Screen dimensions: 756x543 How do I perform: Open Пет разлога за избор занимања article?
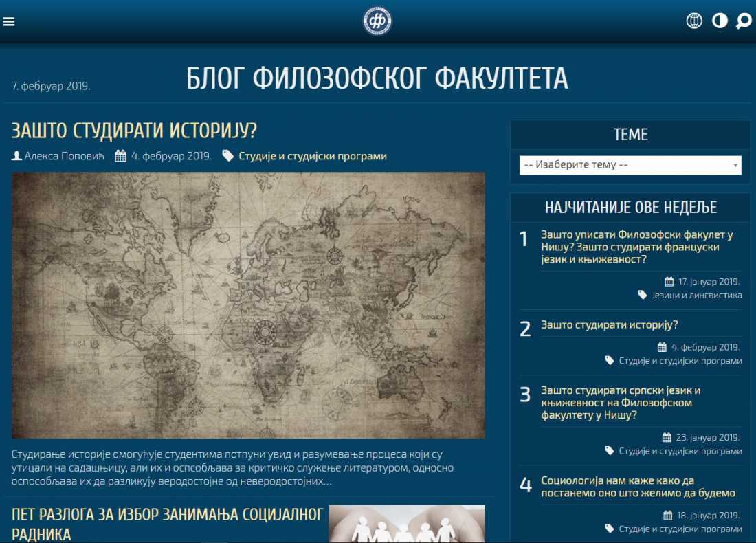167,524
